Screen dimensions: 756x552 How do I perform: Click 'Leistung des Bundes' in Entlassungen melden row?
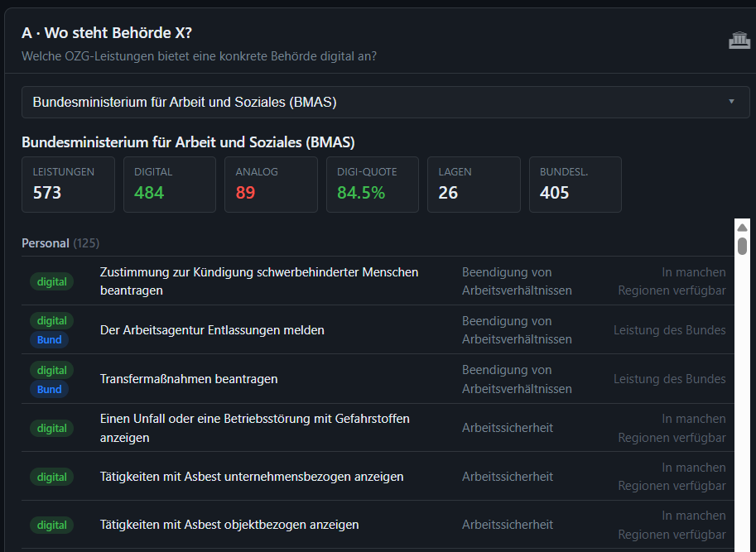pyautogui.click(x=670, y=330)
